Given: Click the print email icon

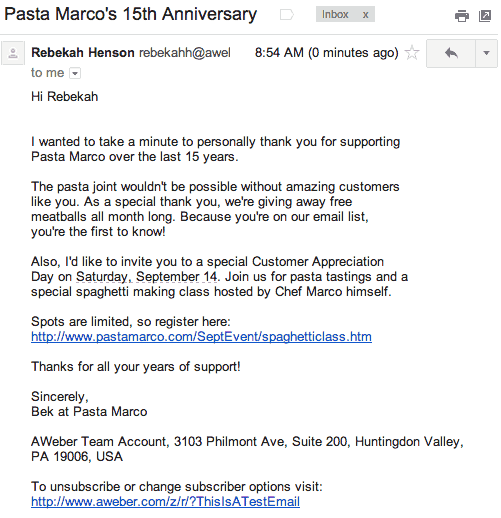Looking at the screenshot, I should tap(462, 16).
